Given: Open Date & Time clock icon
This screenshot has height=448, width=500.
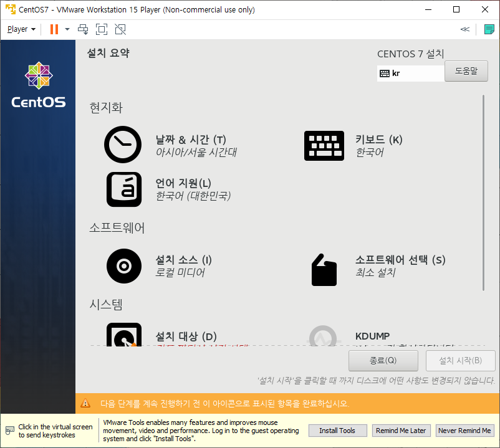Looking at the screenshot, I should click(123, 145).
